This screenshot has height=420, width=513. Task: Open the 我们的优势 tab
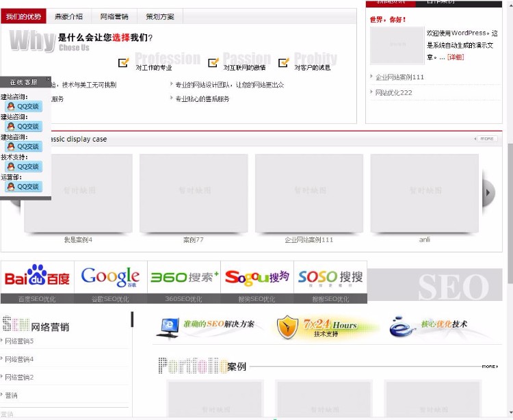[23, 16]
